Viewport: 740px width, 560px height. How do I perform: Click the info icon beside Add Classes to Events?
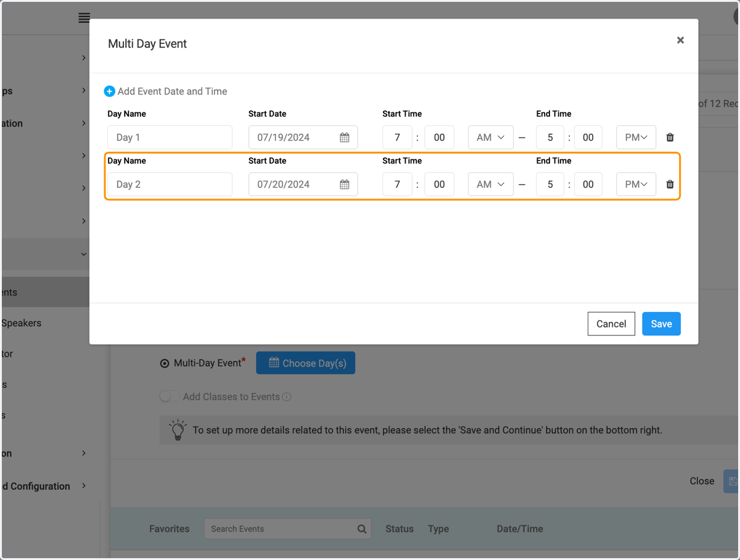[x=287, y=397]
